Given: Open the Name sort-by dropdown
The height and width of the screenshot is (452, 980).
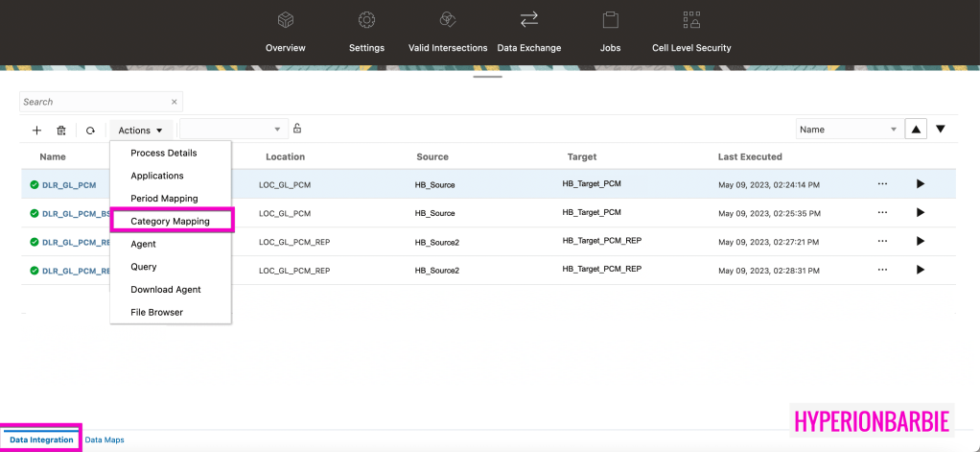Looking at the screenshot, I should pos(848,130).
